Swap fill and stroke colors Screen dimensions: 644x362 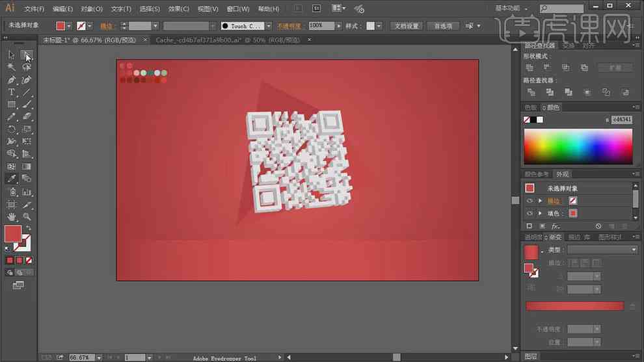click(29, 227)
